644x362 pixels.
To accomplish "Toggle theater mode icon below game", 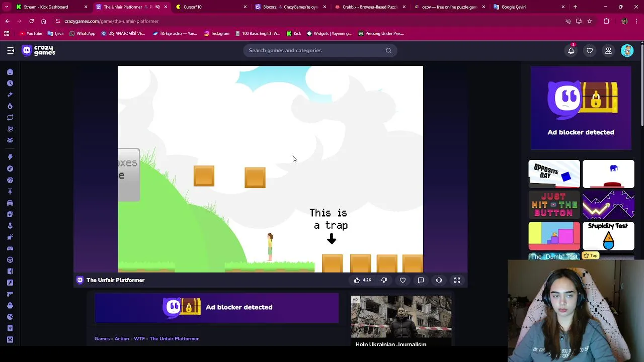I will point(439,280).
